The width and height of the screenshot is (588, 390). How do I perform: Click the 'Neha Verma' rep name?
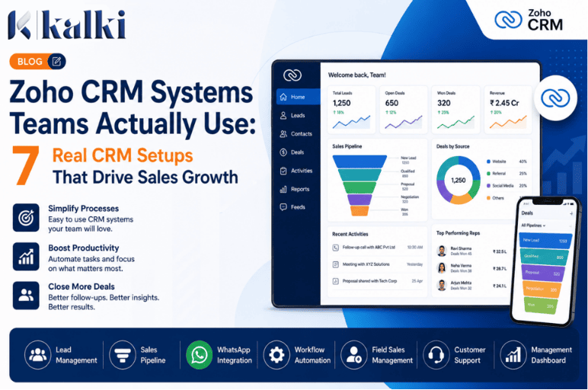point(461,266)
